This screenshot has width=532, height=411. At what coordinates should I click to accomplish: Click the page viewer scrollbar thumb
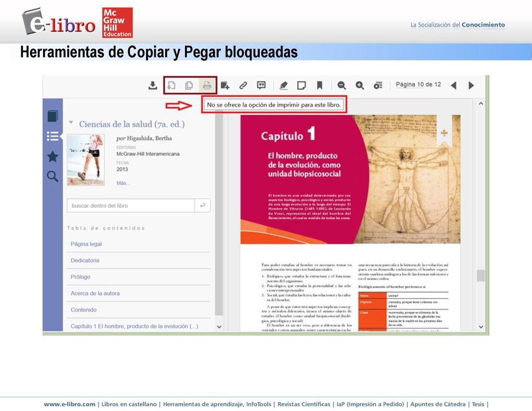pos(481,275)
